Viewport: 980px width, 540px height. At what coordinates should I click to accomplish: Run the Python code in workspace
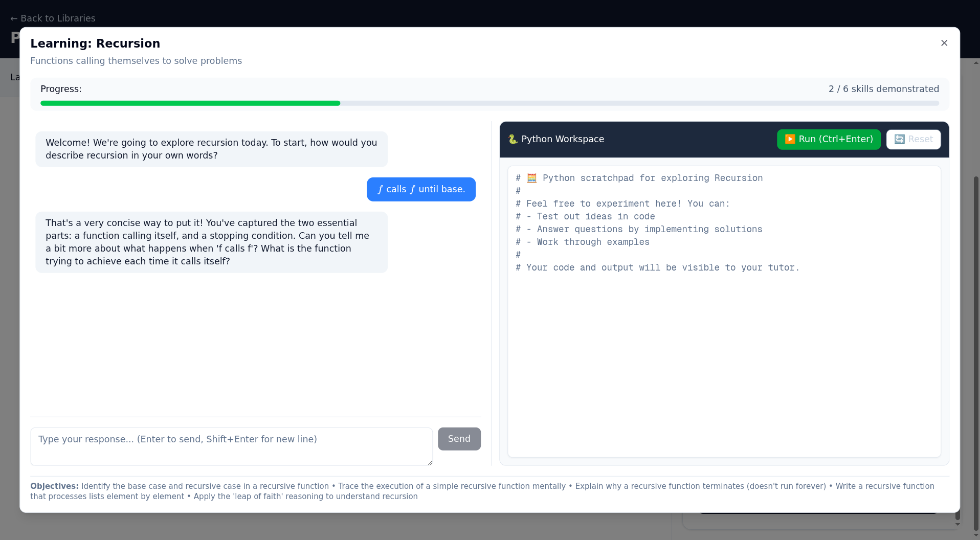click(x=829, y=139)
